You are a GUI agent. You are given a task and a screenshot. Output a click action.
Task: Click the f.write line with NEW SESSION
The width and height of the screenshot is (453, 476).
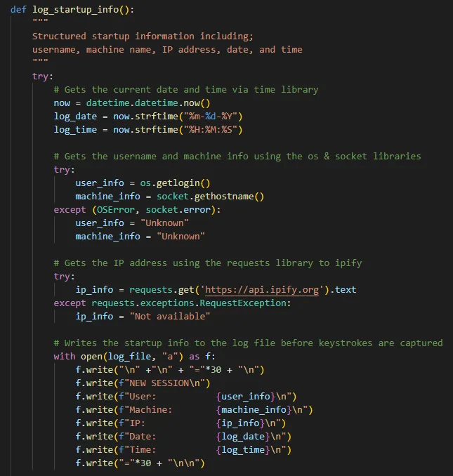[143, 383]
